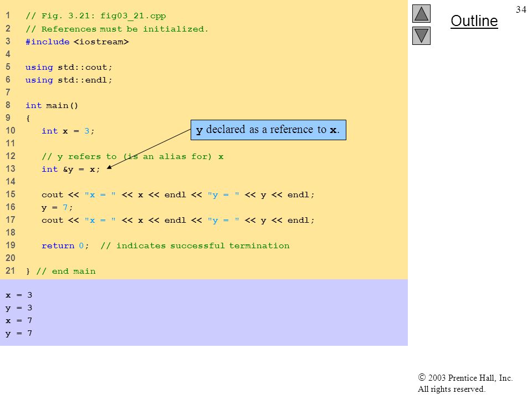Click the output line 'y = 3'
This screenshot has width=532, height=399.
point(19,308)
